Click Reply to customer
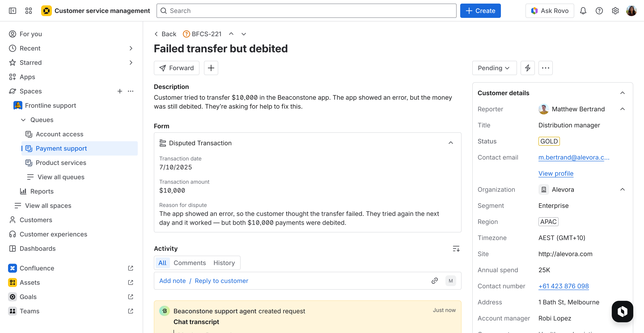Screen dimensions: 644x333 221,280
